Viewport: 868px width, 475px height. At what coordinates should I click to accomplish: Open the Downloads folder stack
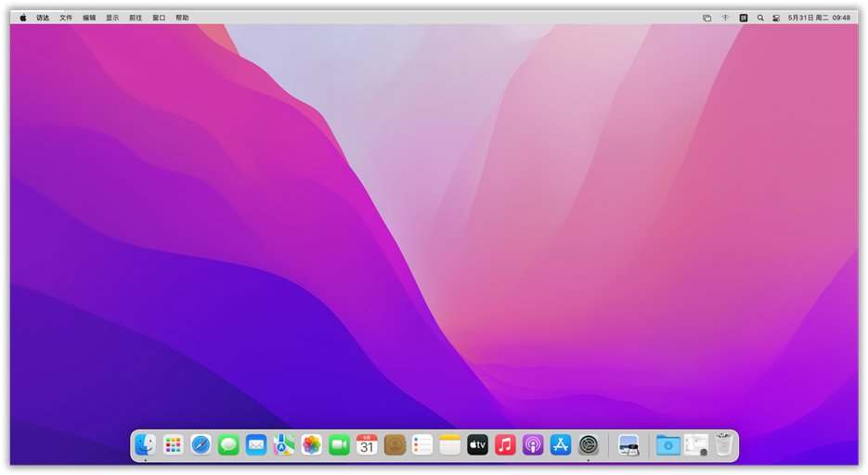tap(668, 444)
